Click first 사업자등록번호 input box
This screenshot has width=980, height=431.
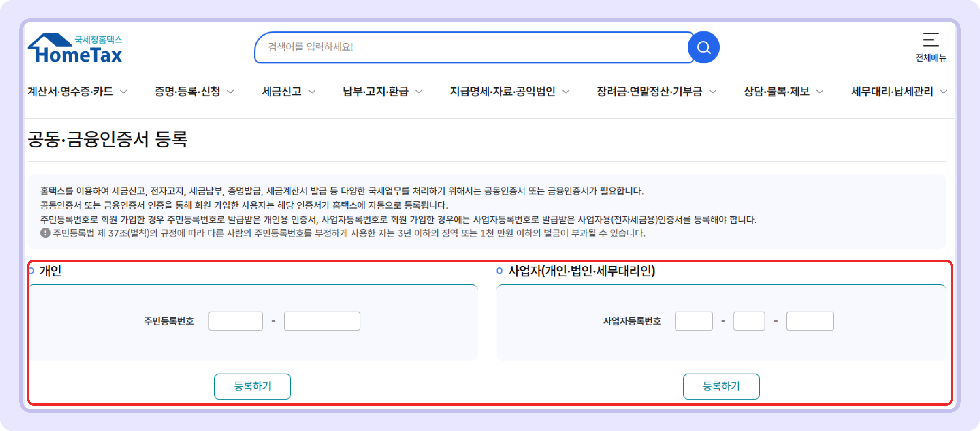point(694,321)
